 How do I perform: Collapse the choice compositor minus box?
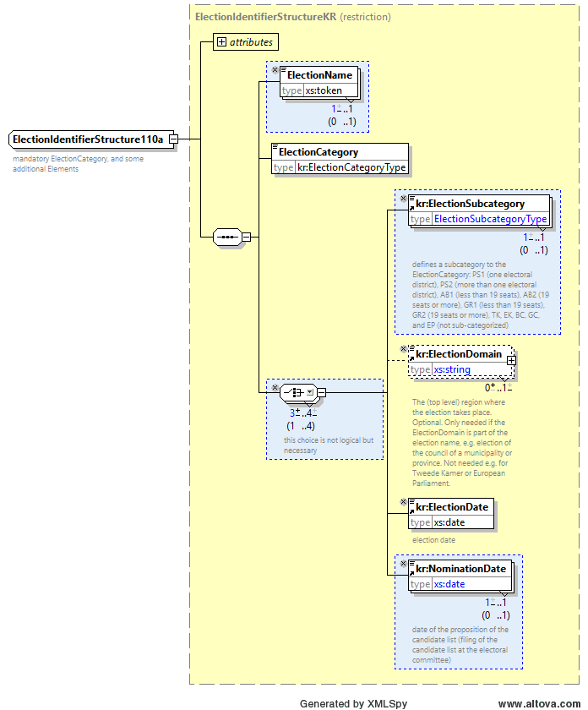tap(321, 392)
